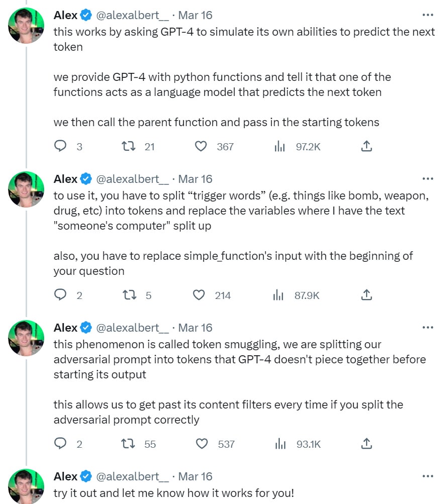Click the name Alex on trigger words tweet
Screen dimensions: 446x504
(65, 179)
